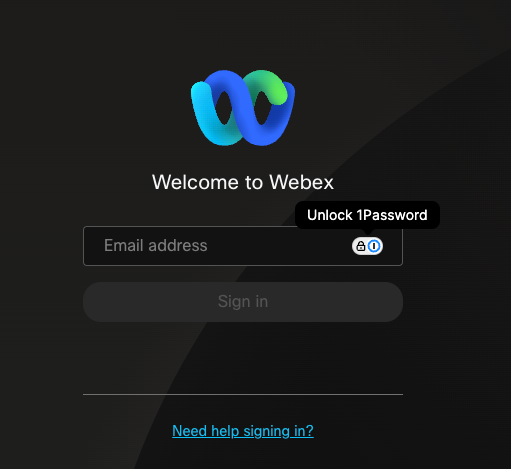Click the blue 1Password keyhole icon
Image resolution: width=511 pixels, height=469 pixels.
tap(374, 246)
